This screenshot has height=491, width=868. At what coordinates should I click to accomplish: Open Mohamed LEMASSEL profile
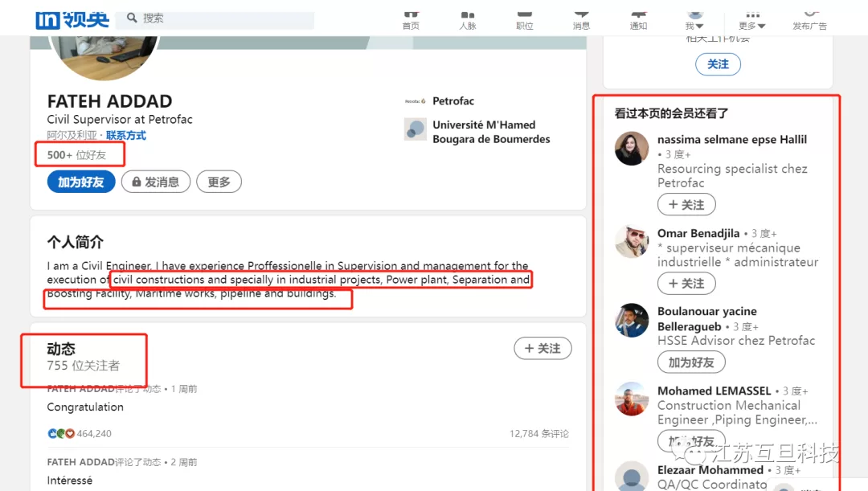[714, 391]
